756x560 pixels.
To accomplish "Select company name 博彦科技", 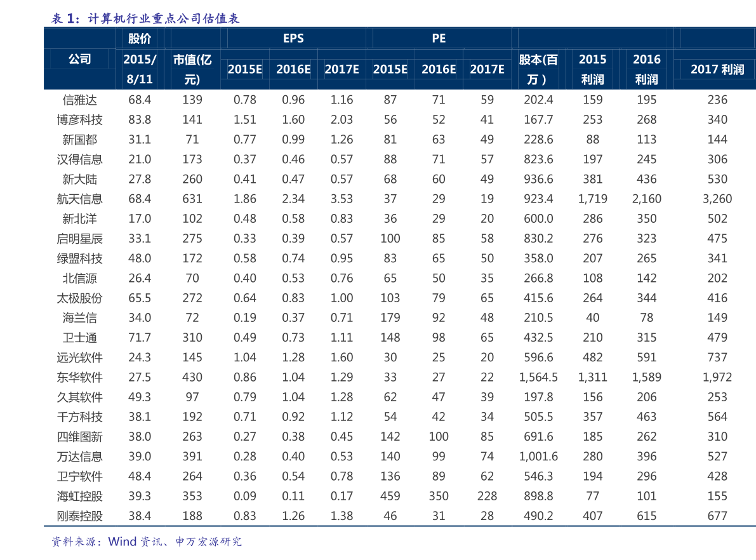I will tap(79, 119).
